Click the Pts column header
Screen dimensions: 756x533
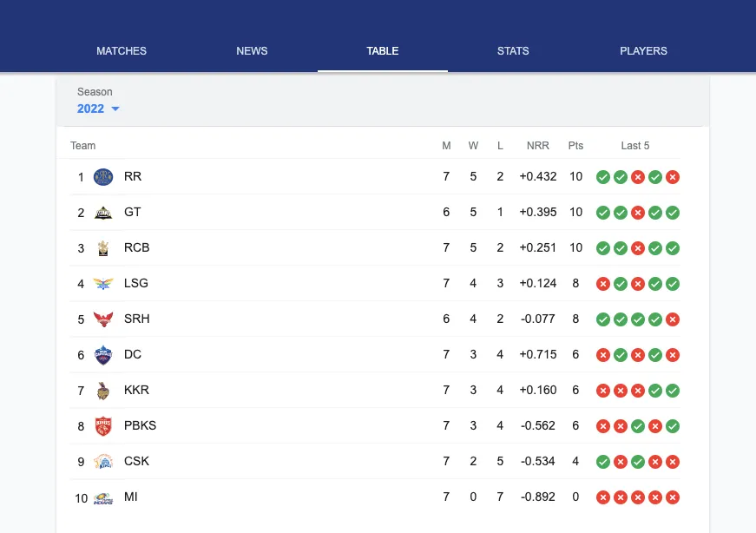coord(575,146)
